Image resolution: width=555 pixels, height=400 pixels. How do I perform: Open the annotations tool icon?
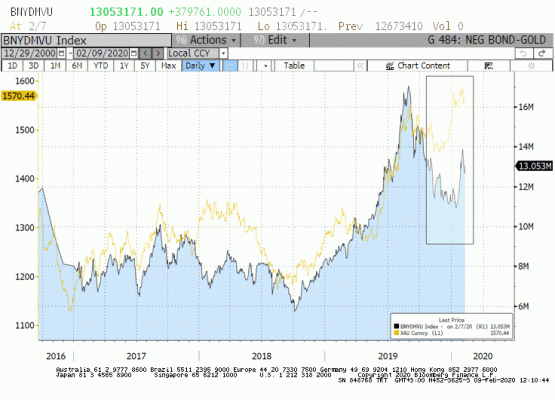click(x=489, y=66)
